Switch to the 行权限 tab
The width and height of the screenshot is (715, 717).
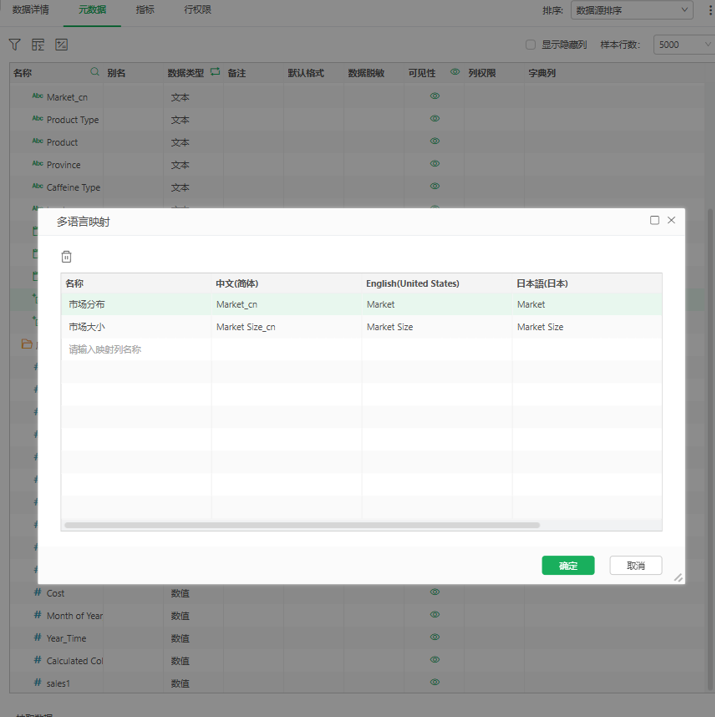[x=197, y=10]
